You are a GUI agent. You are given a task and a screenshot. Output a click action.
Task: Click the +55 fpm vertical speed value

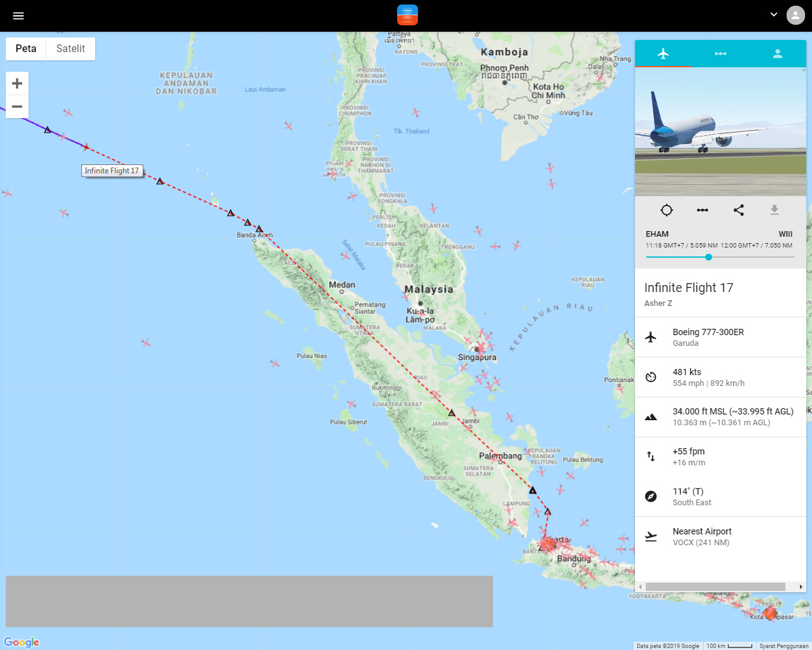689,451
